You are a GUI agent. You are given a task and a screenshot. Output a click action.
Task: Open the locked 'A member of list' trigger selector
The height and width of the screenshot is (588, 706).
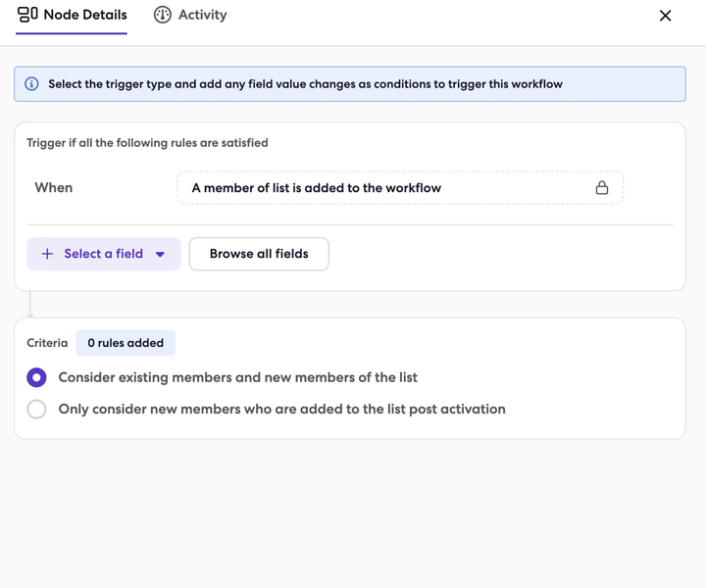(400, 187)
